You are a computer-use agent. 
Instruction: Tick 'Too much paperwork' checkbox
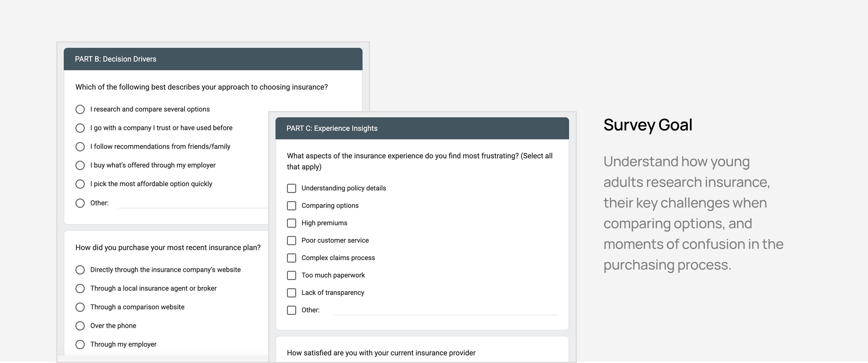click(x=291, y=276)
